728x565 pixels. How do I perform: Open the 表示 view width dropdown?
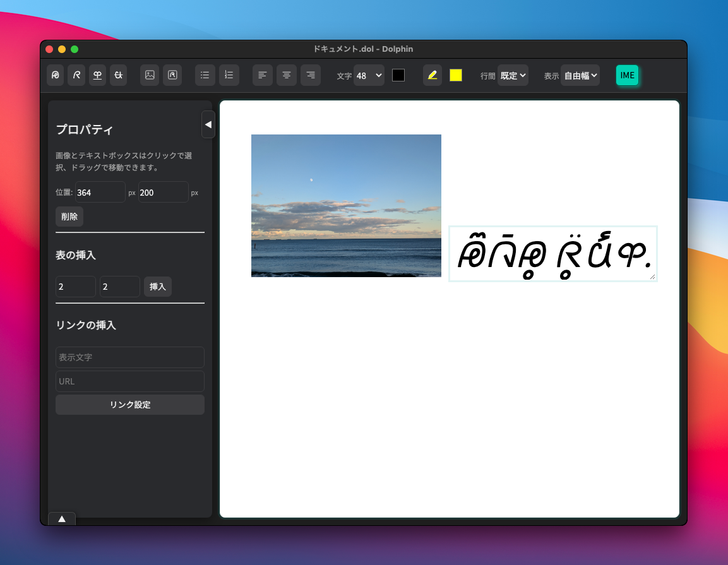[580, 75]
